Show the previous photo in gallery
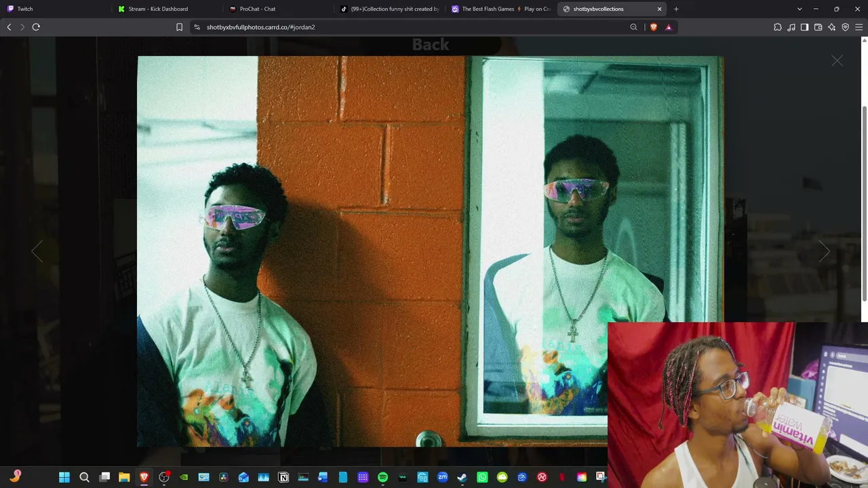Image resolution: width=868 pixels, height=488 pixels. click(x=37, y=251)
